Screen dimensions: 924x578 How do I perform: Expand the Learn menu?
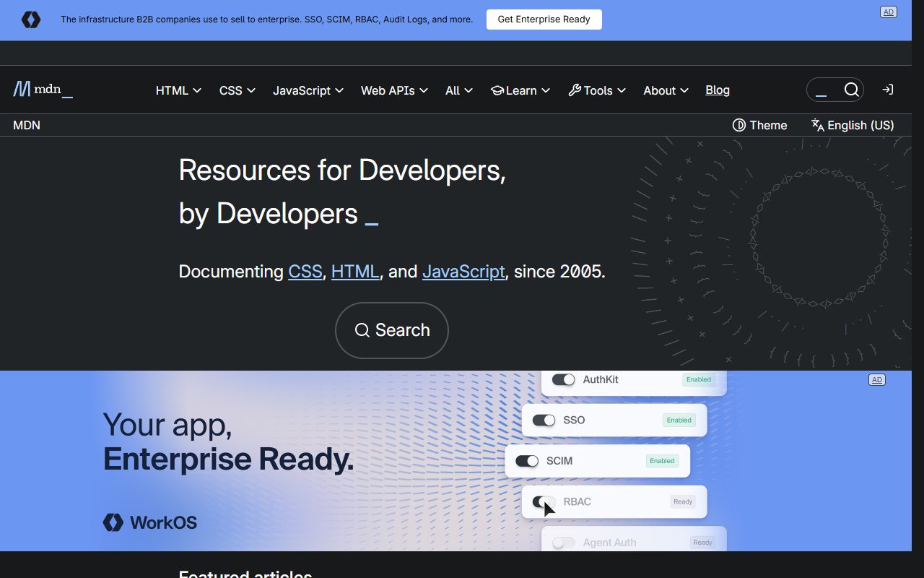(x=520, y=90)
